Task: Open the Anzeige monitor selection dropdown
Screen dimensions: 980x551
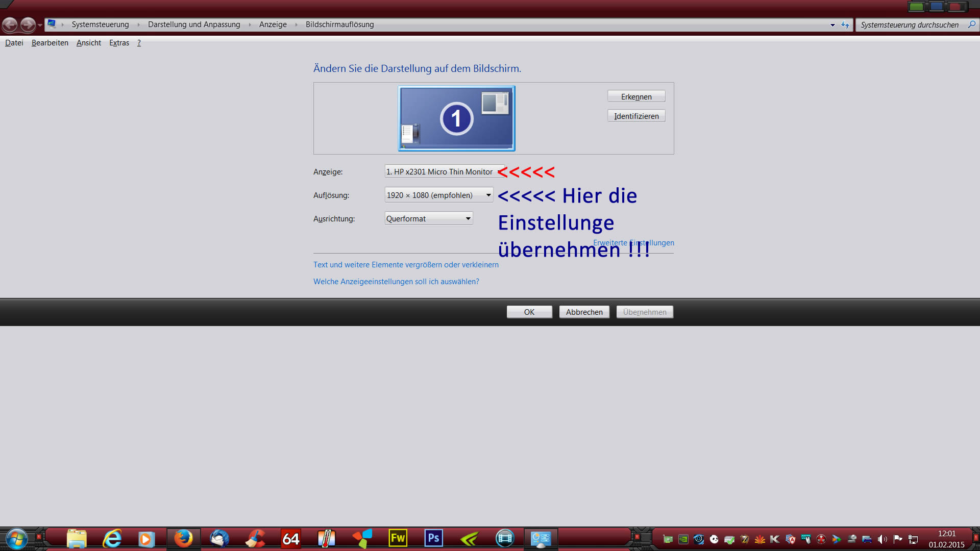Action: tap(442, 172)
